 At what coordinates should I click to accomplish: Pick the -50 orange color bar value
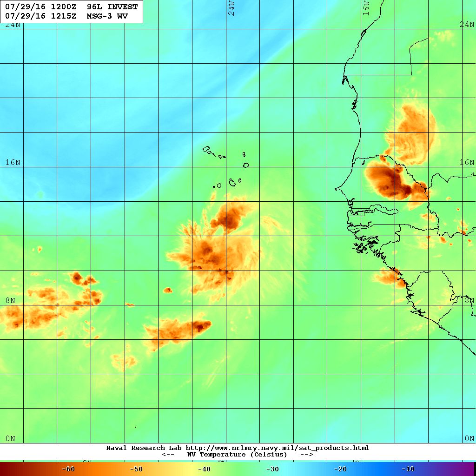click(x=136, y=469)
